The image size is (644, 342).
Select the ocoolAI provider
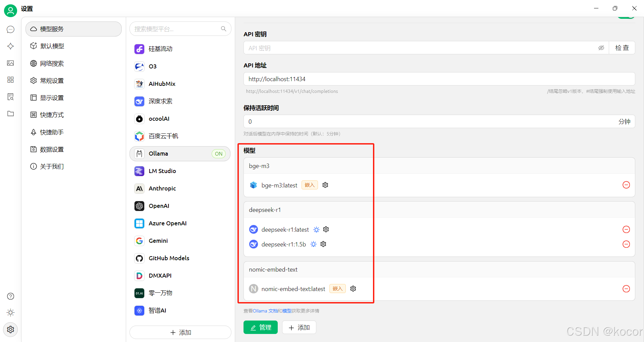point(180,119)
